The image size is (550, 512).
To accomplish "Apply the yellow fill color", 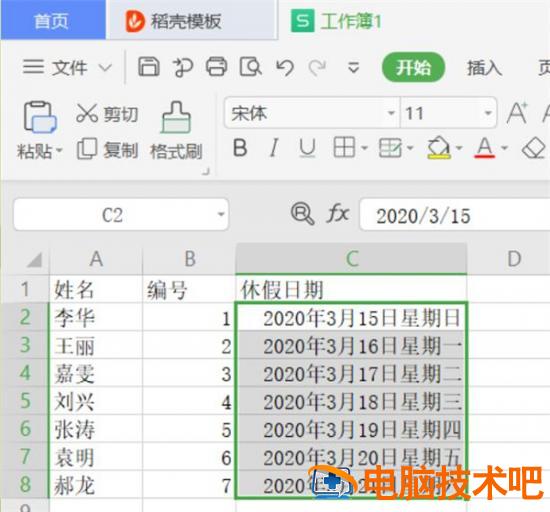I will tap(439, 148).
